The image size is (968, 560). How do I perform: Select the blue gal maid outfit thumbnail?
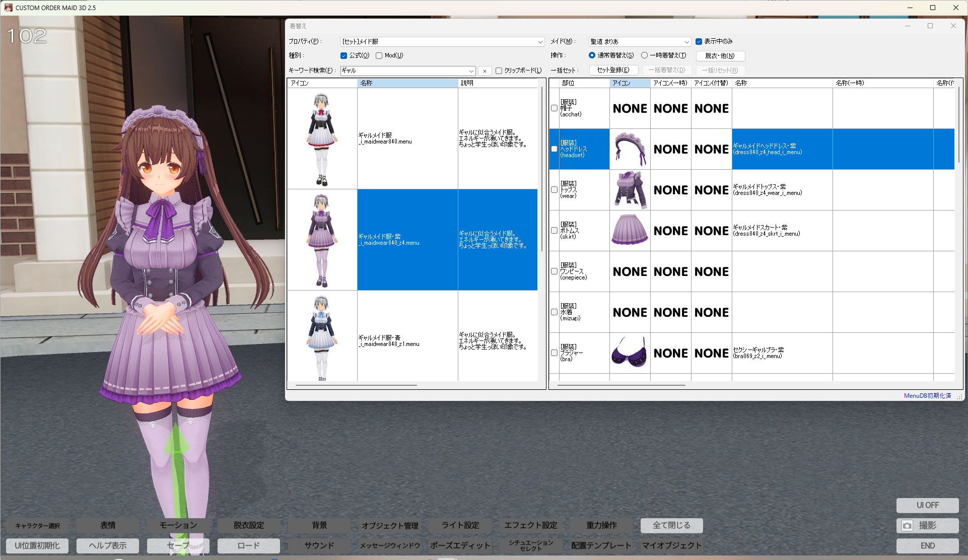[x=322, y=336]
